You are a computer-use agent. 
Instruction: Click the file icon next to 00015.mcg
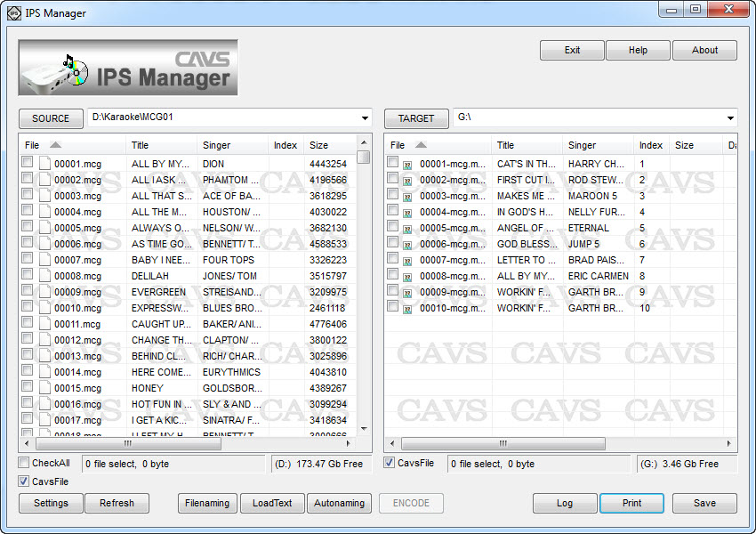[x=44, y=388]
